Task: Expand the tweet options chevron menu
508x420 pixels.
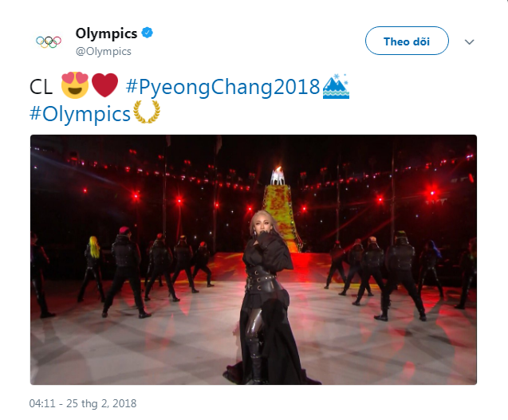Action: pos(470,41)
